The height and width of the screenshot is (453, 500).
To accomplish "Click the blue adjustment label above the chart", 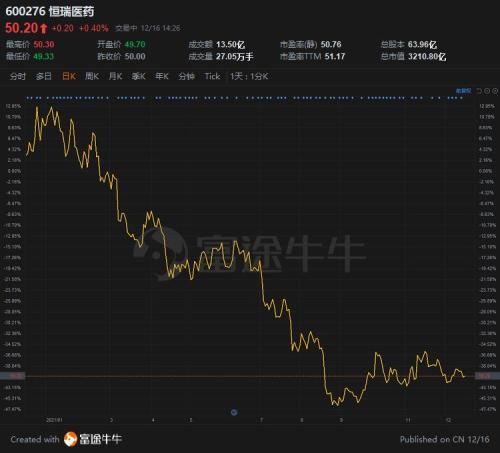I will [x=464, y=91].
